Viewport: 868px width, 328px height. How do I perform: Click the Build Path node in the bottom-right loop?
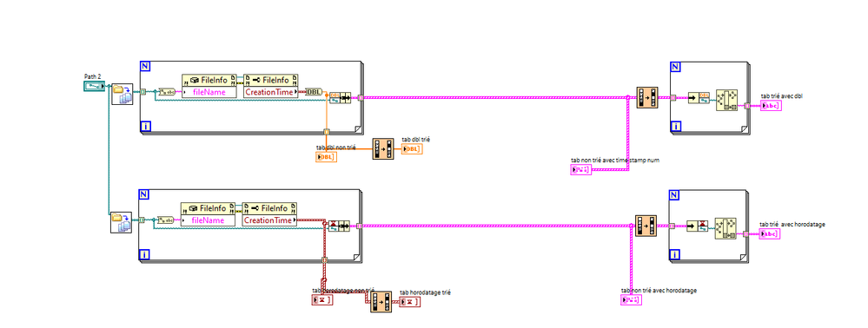click(726, 228)
